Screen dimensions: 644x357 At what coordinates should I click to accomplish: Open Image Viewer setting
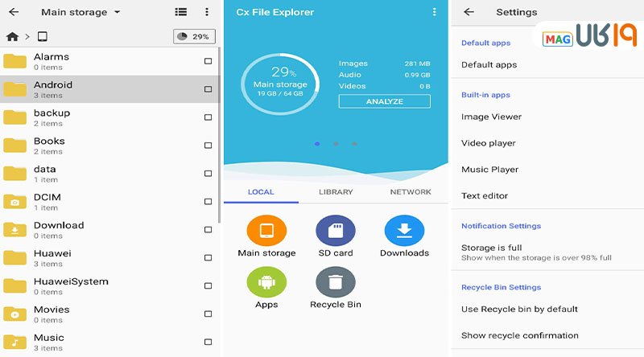547,117
